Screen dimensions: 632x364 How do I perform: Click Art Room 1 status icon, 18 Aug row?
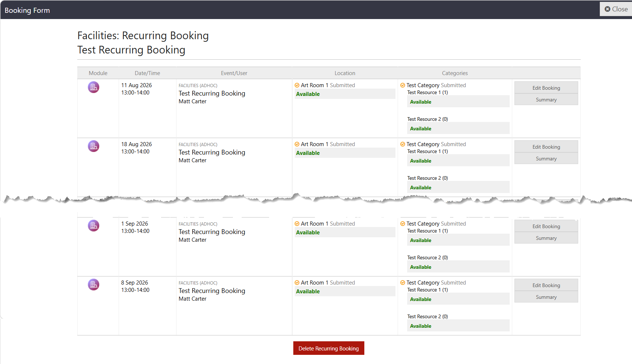point(297,144)
